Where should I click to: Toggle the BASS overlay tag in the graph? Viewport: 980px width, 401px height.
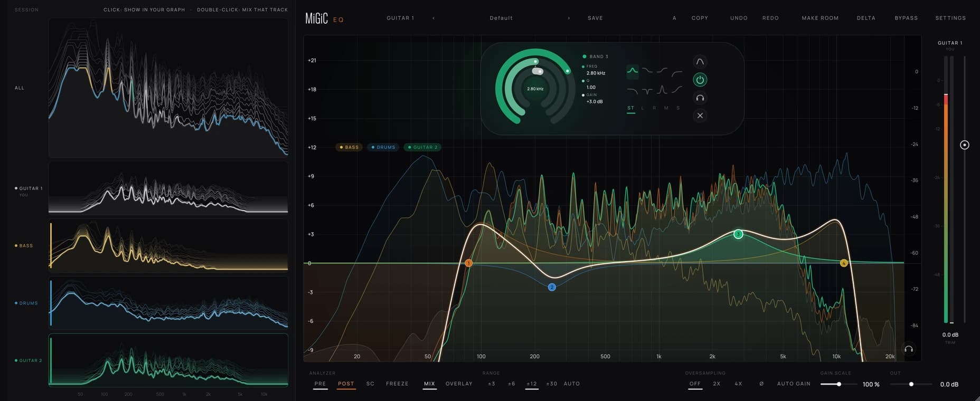pyautogui.click(x=349, y=147)
